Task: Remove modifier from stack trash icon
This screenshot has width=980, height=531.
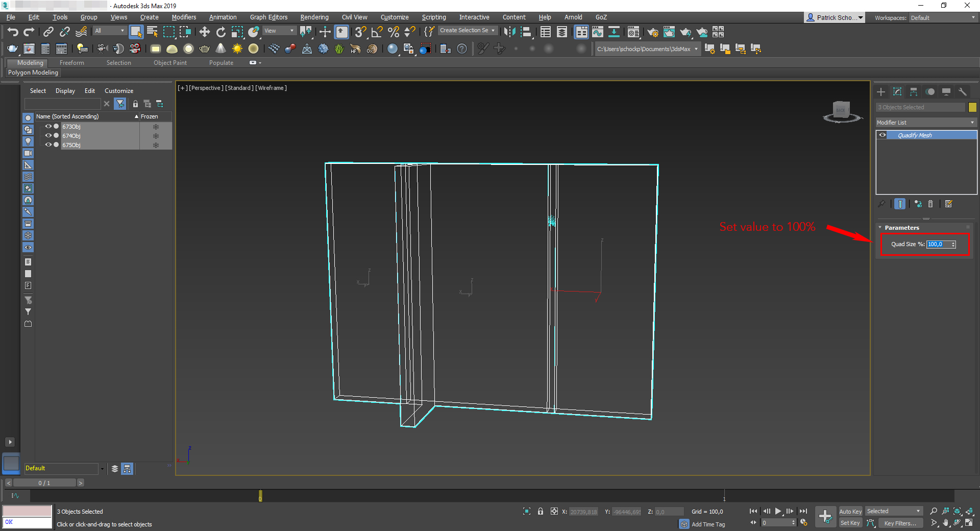Action: 930,204
